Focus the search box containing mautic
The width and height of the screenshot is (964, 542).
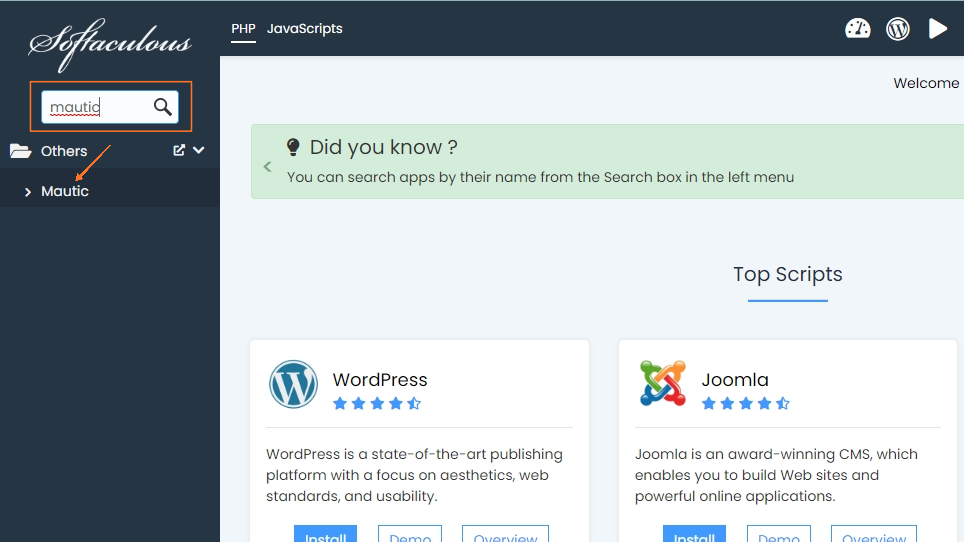tap(109, 107)
